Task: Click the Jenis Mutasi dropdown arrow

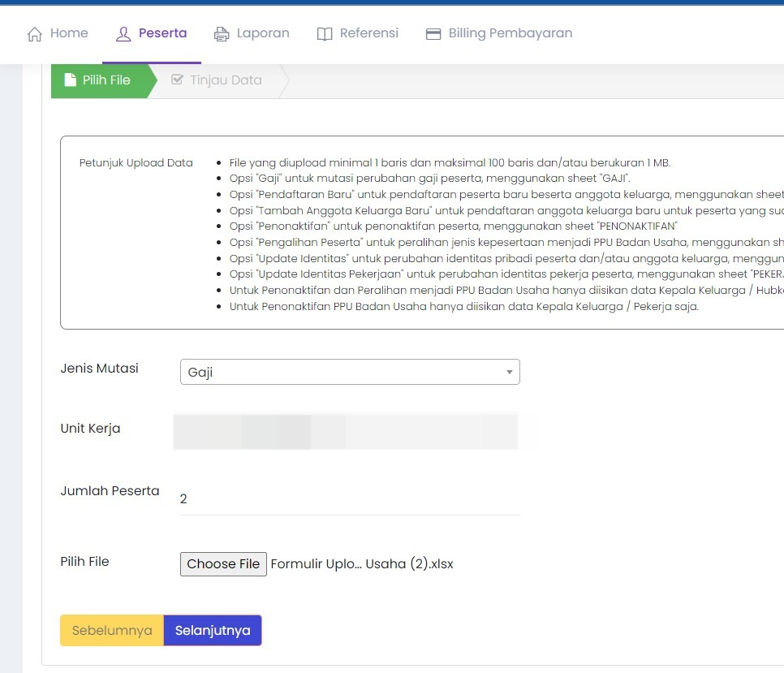Action: [x=509, y=372]
